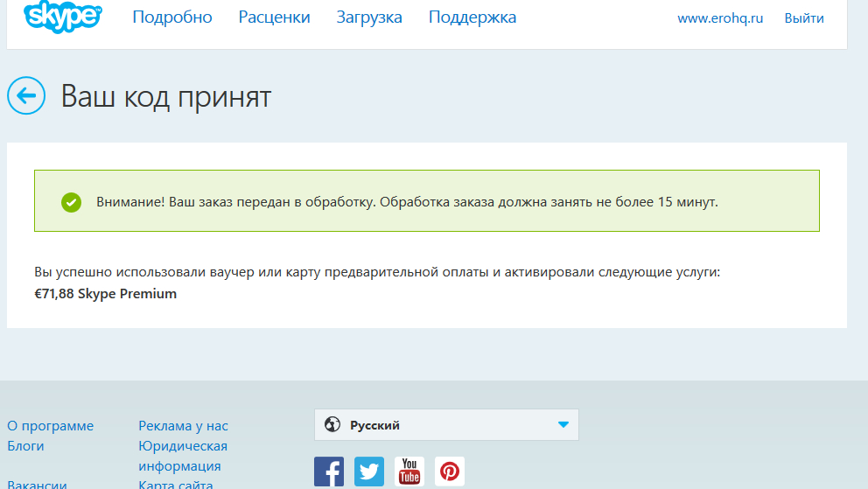
Task: Click the globe icon in language selector
Action: coord(332,424)
